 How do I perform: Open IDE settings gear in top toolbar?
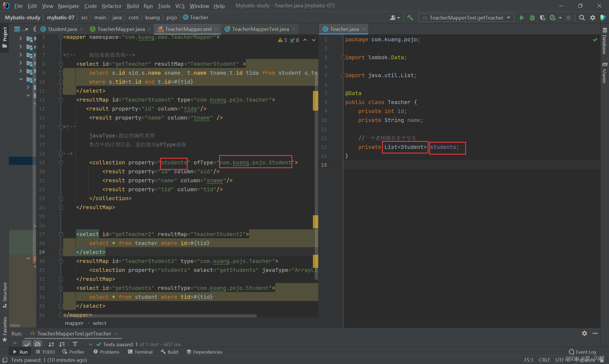pyautogui.click(x=593, y=18)
